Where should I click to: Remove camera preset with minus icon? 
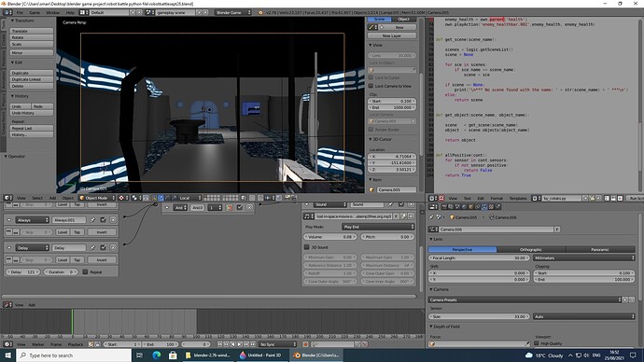pos(632,300)
